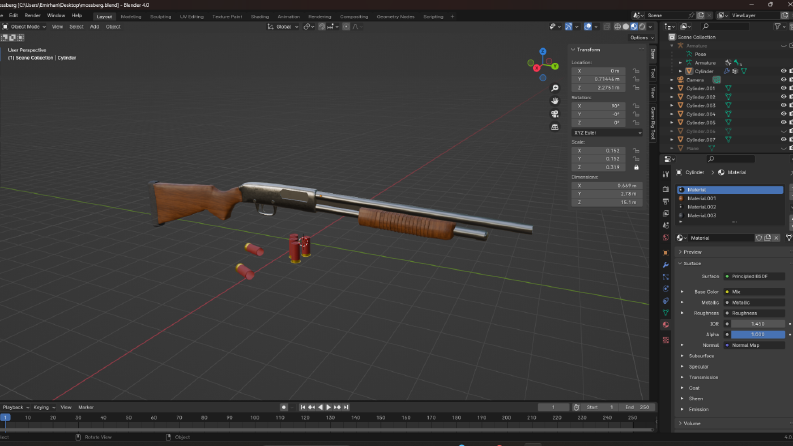Open the Object Mode dropdown

(24, 27)
